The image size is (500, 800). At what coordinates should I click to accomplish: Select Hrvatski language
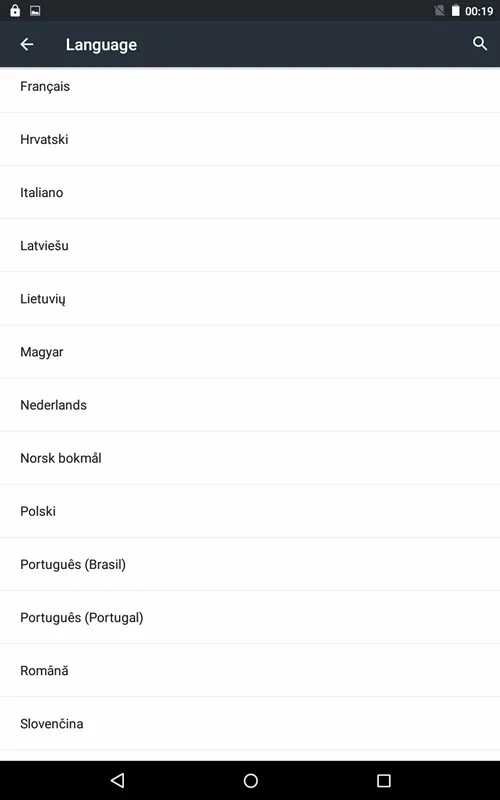coord(250,139)
